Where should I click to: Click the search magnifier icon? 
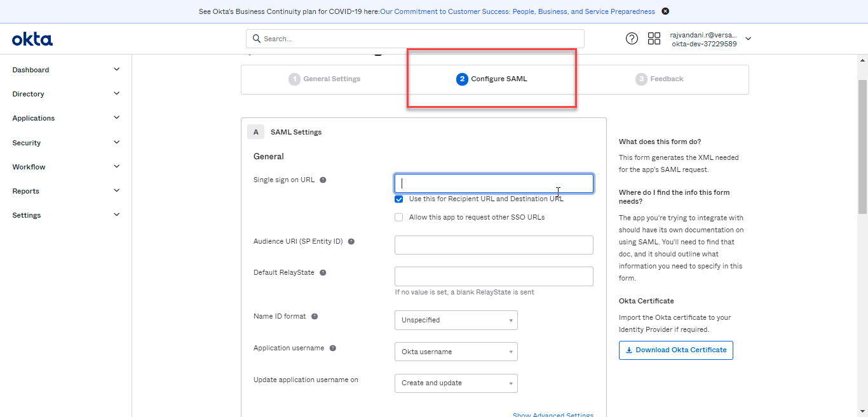click(257, 39)
